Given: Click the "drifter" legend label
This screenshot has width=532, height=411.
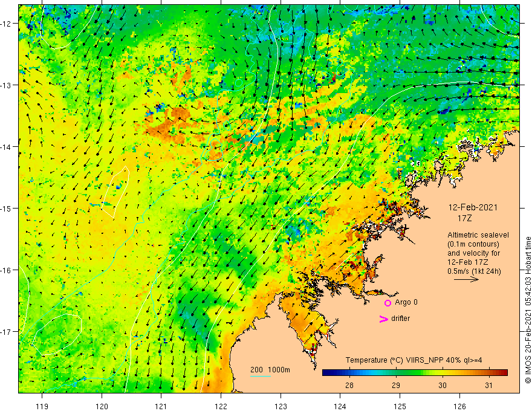Looking at the screenshot, I should coord(400,319).
